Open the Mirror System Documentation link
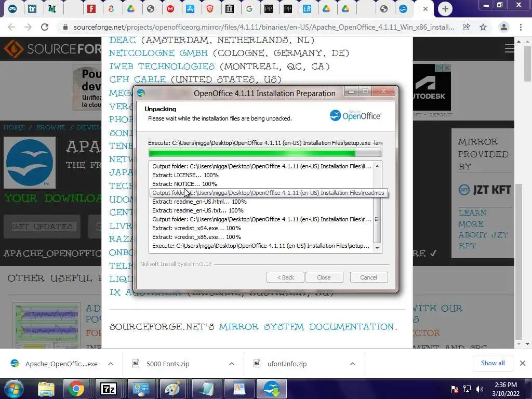 tap(308, 327)
